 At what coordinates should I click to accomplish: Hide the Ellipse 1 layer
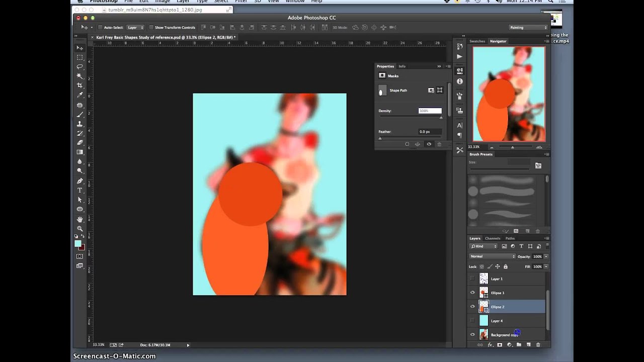coord(472,293)
